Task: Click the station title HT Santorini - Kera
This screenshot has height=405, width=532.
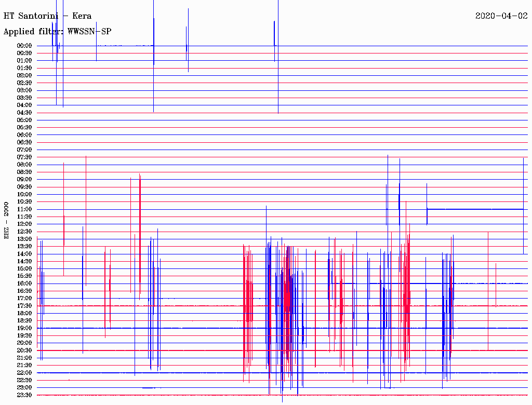Action: pos(47,16)
